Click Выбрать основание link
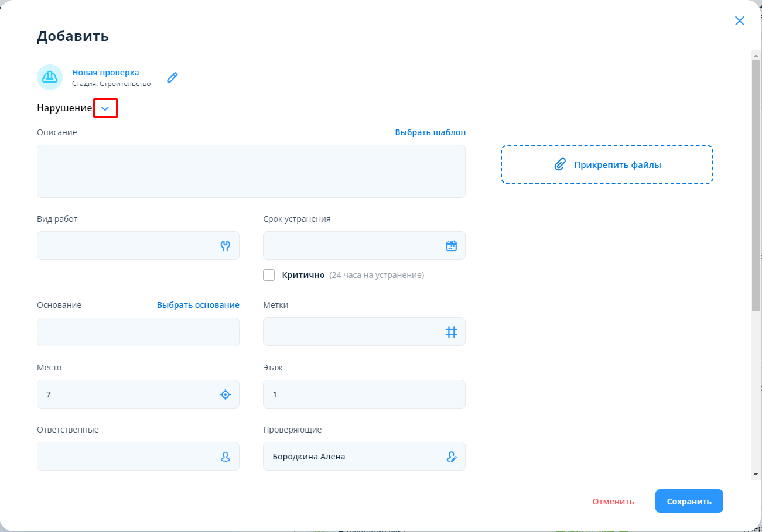This screenshot has width=762, height=532. [x=198, y=305]
